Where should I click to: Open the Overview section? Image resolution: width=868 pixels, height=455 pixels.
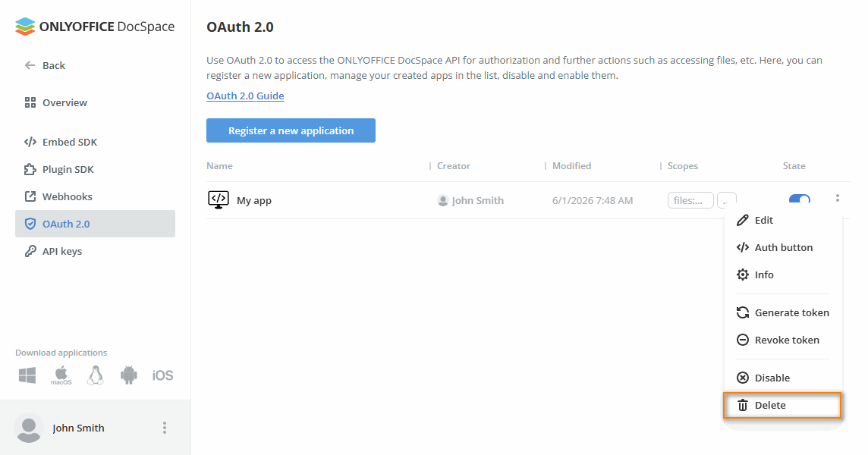[56, 102]
